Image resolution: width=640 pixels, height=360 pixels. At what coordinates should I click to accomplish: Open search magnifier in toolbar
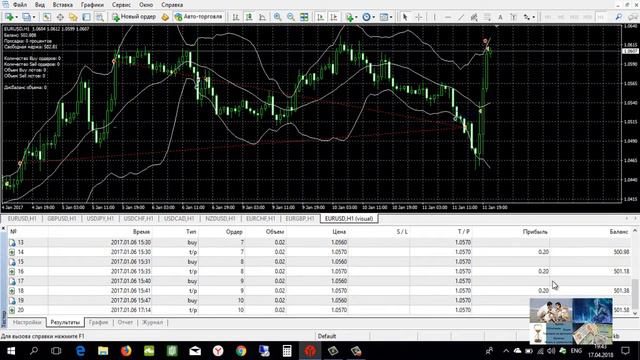[619, 17]
